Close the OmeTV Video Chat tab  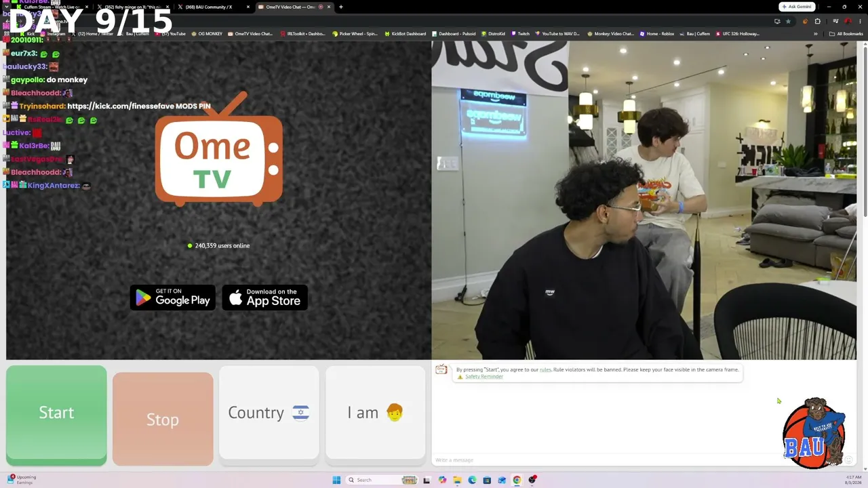pyautogui.click(x=329, y=7)
